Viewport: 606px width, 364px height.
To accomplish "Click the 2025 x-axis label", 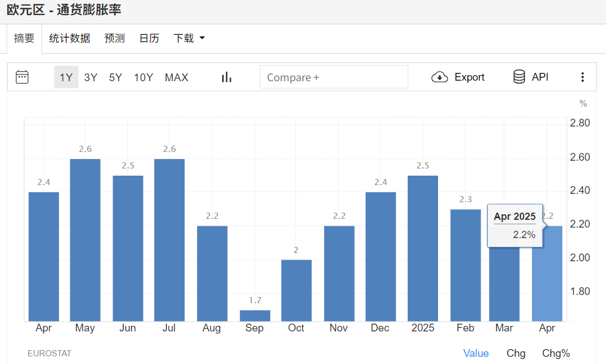I will tap(423, 328).
